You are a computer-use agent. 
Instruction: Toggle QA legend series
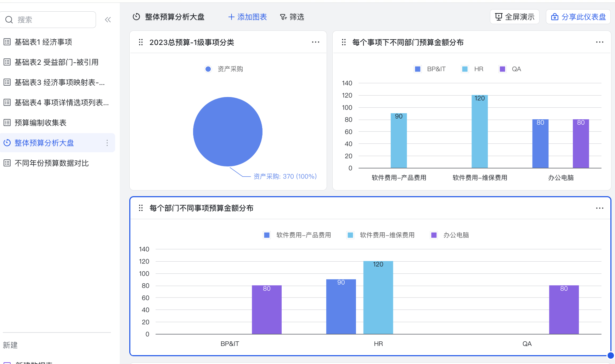[510, 69]
